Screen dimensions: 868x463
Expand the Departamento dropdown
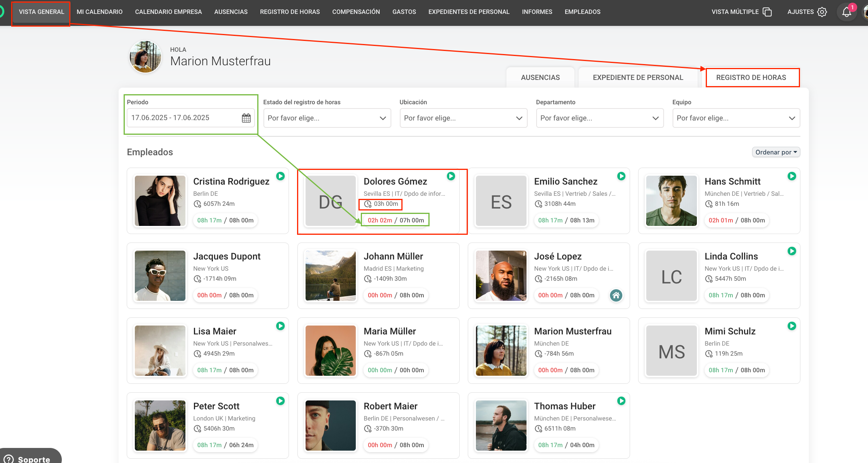tap(600, 118)
